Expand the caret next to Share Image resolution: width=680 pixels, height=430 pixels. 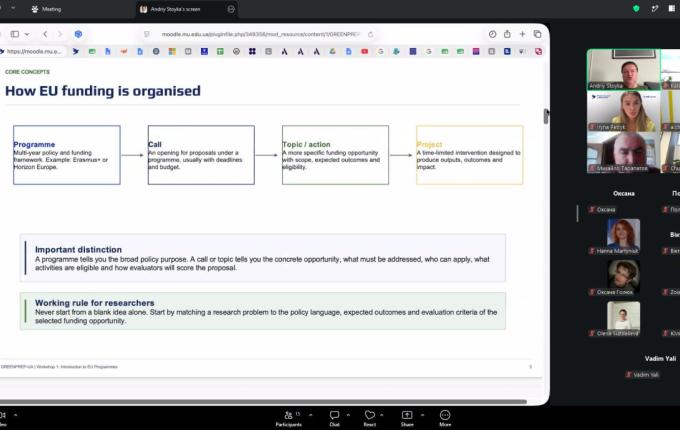[x=422, y=415]
